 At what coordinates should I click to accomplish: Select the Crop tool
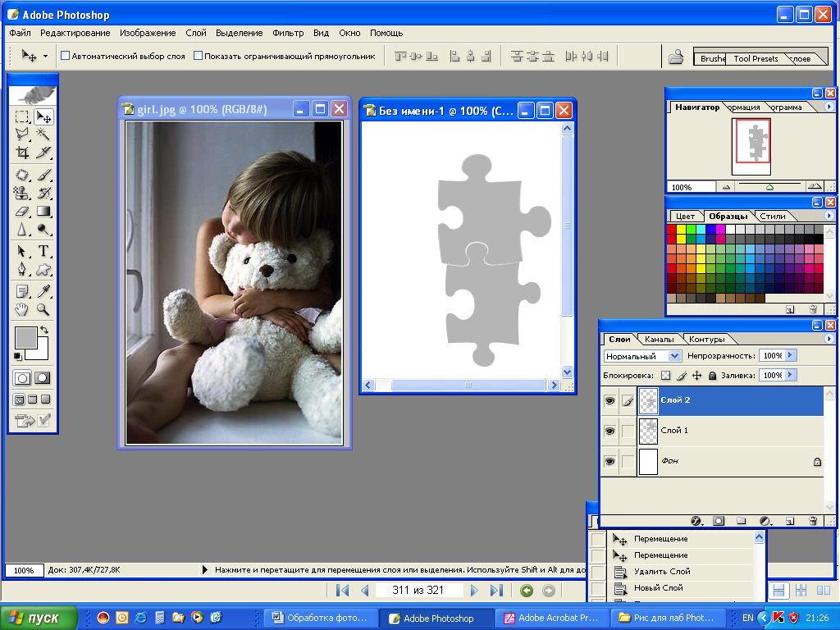[22, 153]
